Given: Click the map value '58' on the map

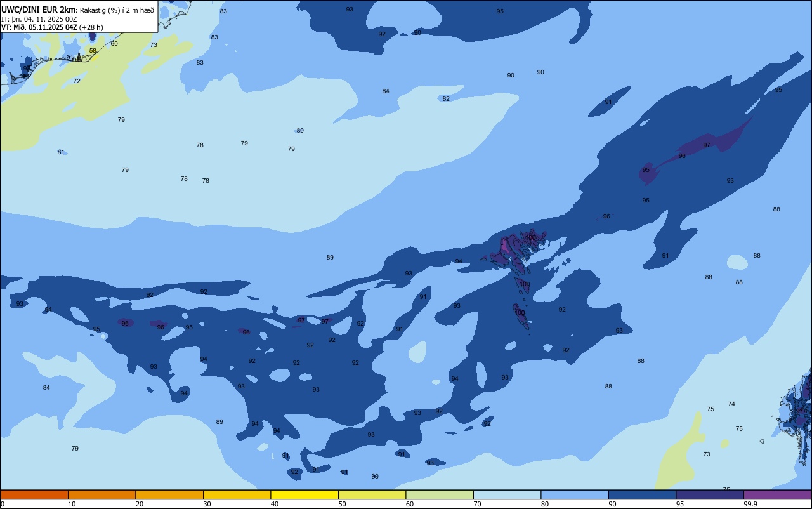Looking at the screenshot, I should (x=93, y=51).
